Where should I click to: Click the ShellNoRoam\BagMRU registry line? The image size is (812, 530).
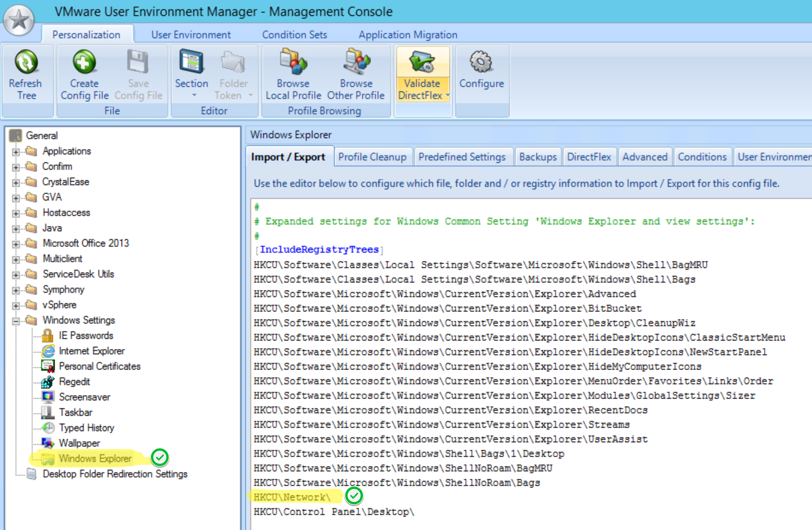[x=403, y=468]
